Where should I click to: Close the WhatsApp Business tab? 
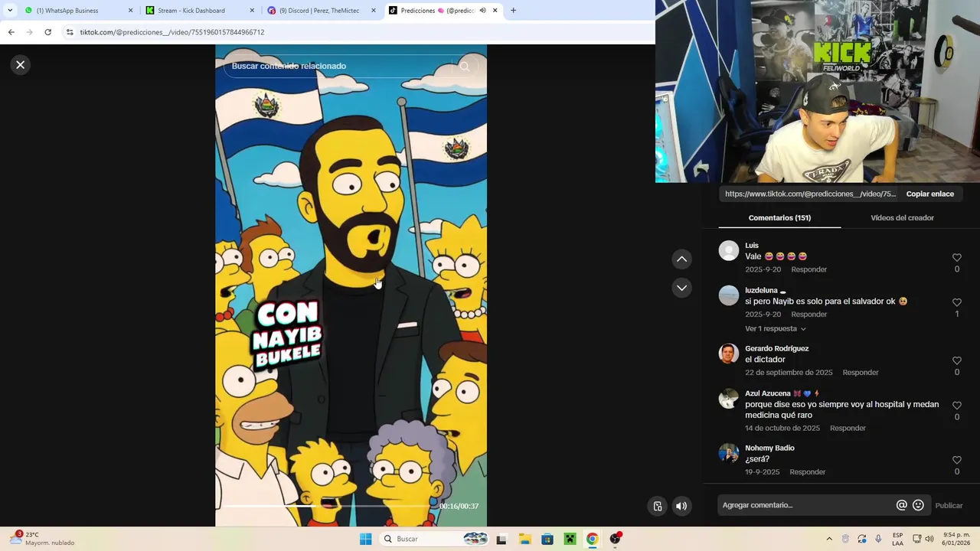[130, 11]
